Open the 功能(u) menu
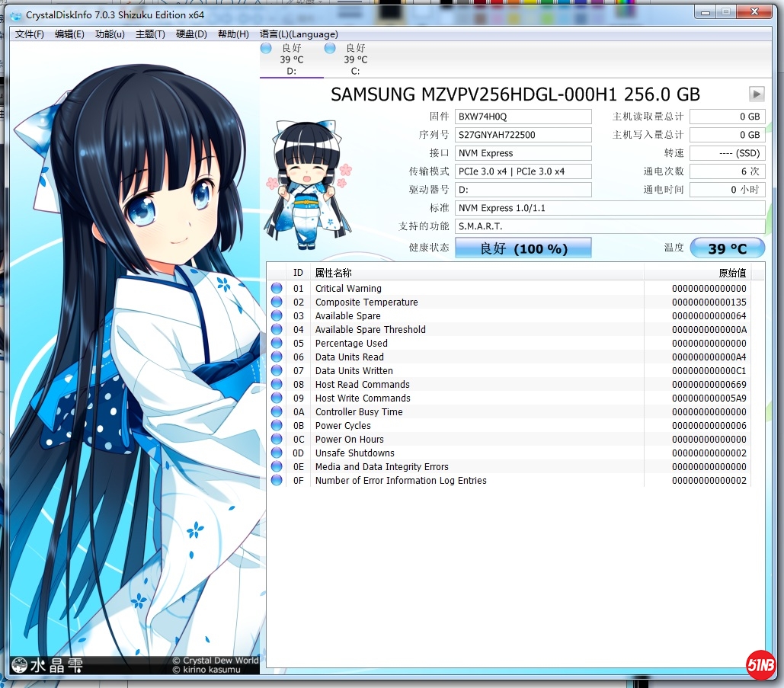 pos(110,34)
